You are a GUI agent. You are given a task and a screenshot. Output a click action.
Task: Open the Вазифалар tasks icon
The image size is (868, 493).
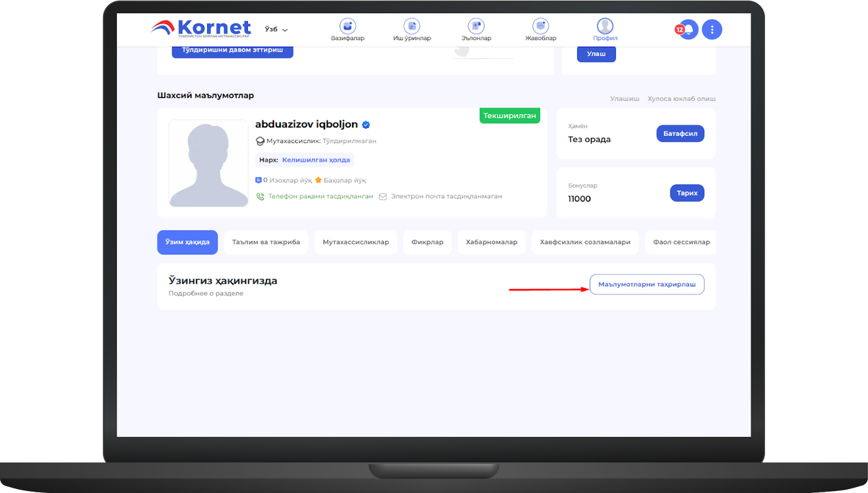click(347, 27)
